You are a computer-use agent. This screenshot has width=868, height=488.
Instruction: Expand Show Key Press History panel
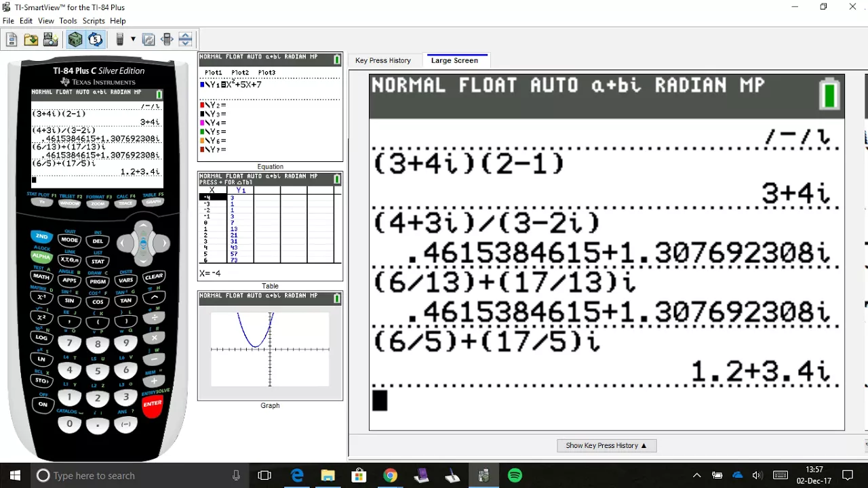click(606, 445)
